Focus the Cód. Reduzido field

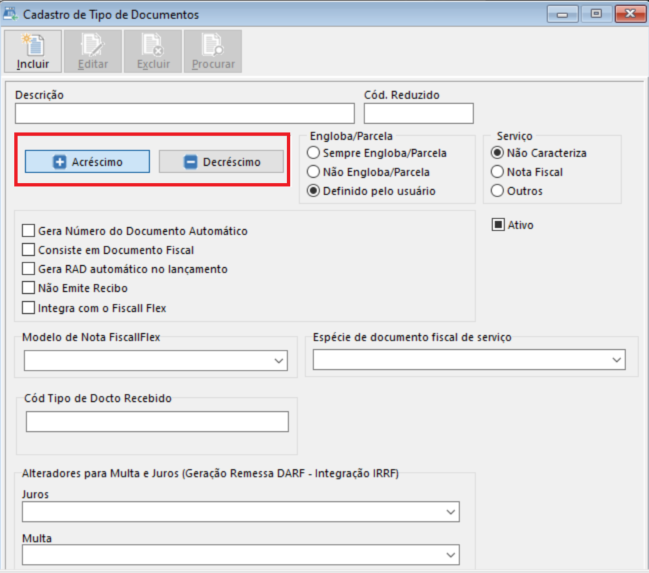[x=418, y=113]
